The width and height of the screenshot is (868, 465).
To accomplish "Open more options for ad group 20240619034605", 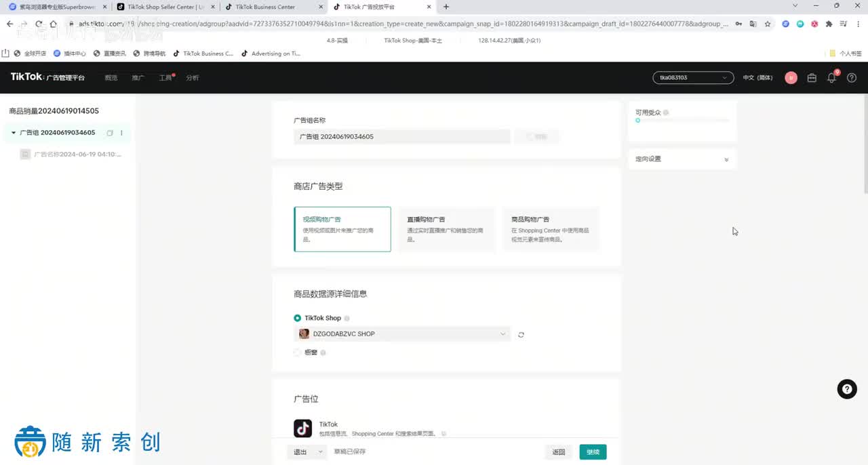I will coord(121,133).
